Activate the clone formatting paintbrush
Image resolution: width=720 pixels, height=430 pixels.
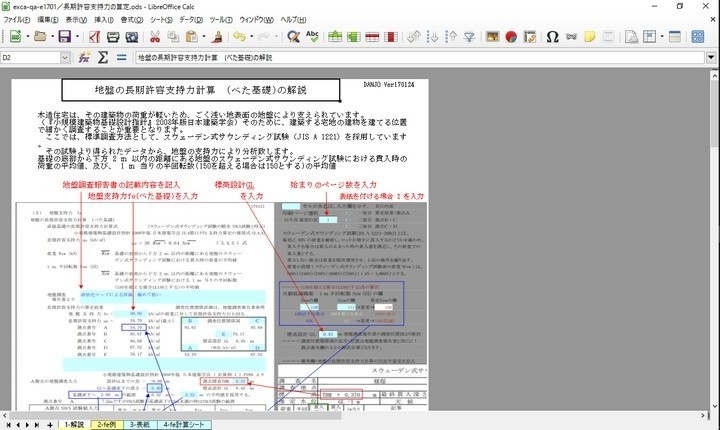pyautogui.click(x=217, y=36)
